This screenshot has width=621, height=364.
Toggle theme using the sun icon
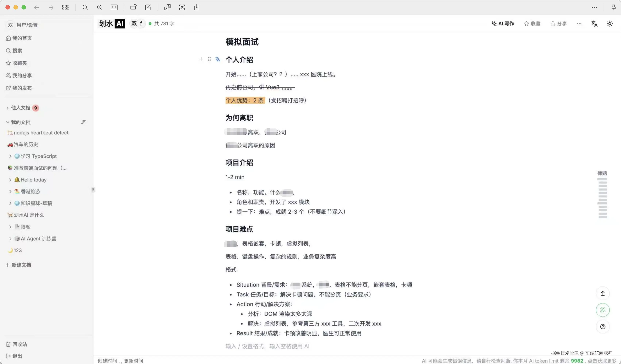coord(610,23)
